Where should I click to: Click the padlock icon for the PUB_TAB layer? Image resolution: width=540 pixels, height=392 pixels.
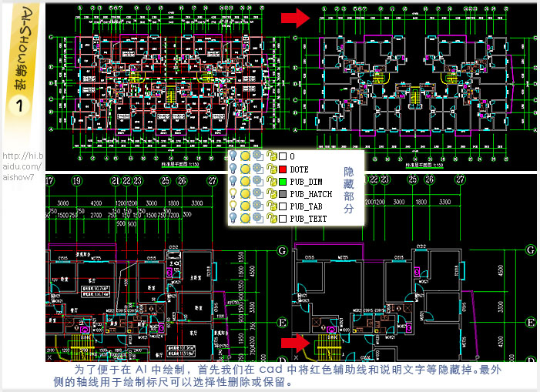coord(272,206)
